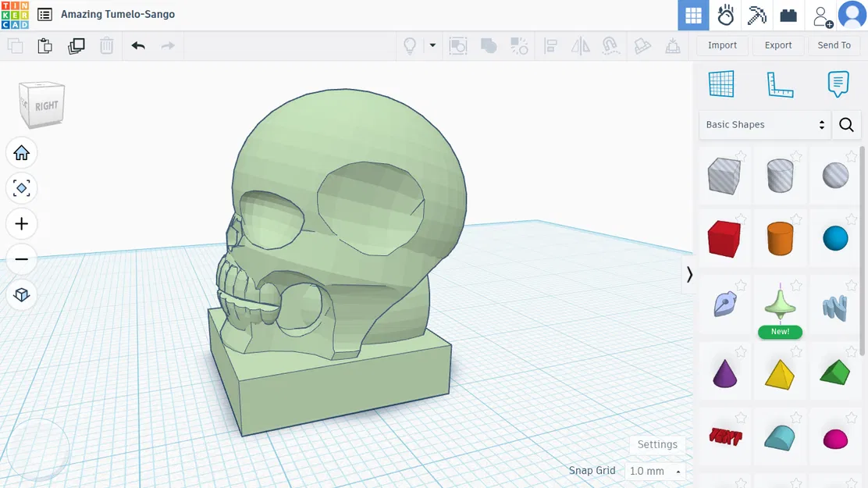Switch to the 3D Designs grid tab
This screenshot has width=868, height=488.
tap(692, 15)
